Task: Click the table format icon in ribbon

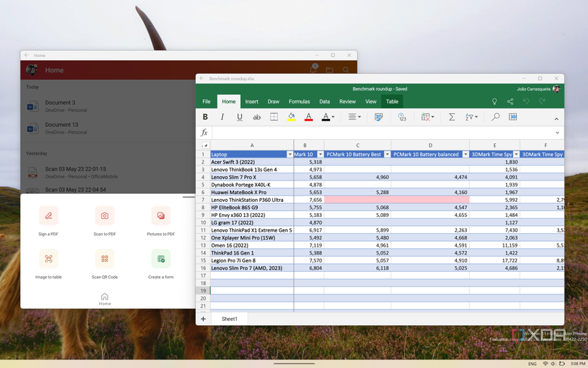Action: click(513, 117)
